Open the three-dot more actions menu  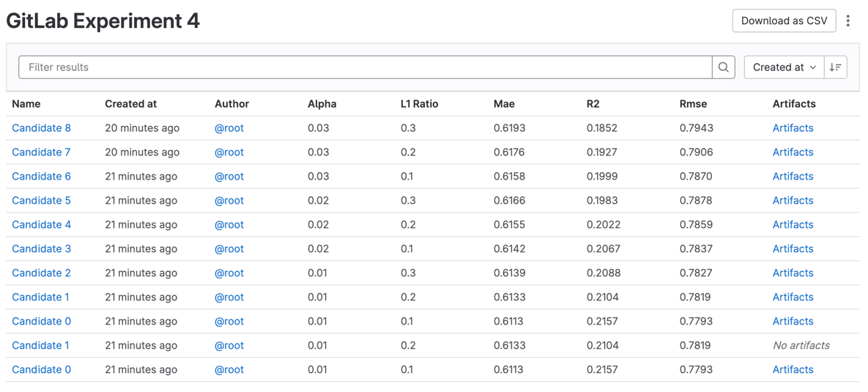click(x=847, y=21)
